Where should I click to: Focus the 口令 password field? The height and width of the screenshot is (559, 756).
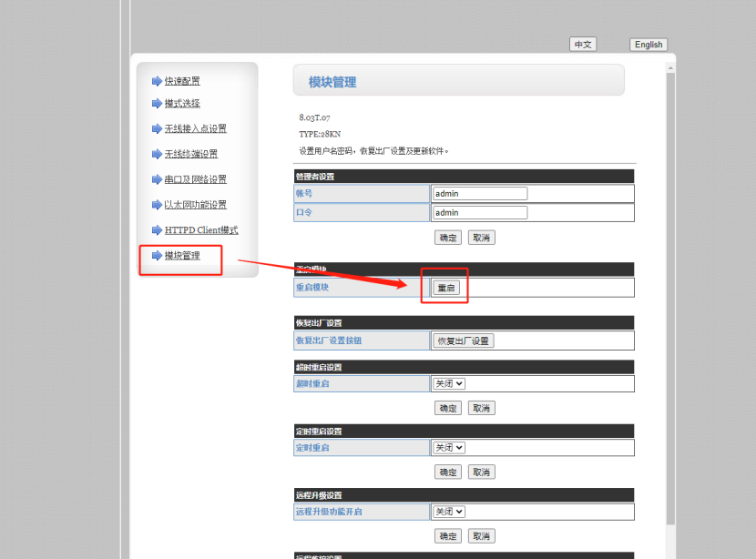tap(480, 213)
